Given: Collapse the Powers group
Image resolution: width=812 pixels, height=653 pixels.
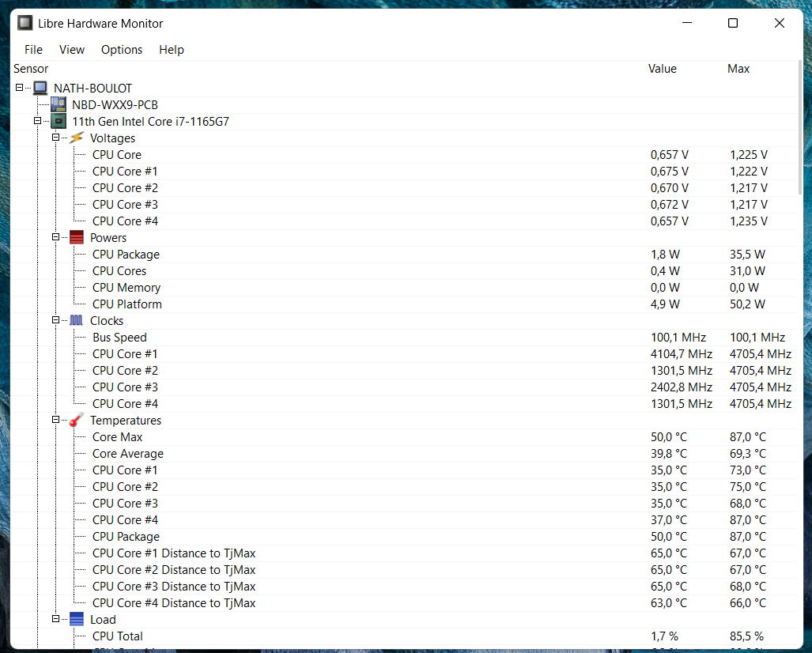Looking at the screenshot, I should (x=56, y=237).
